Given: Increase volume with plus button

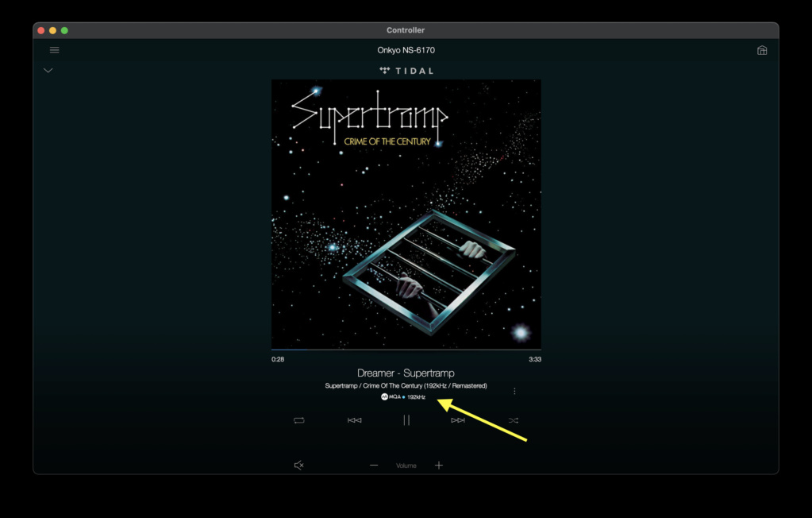Looking at the screenshot, I should click(439, 465).
